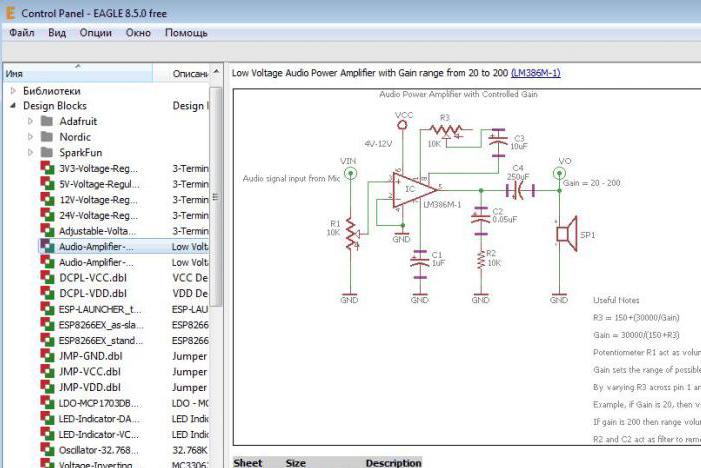Click the 5V-Voltage-Regul design block icon

coord(47,184)
